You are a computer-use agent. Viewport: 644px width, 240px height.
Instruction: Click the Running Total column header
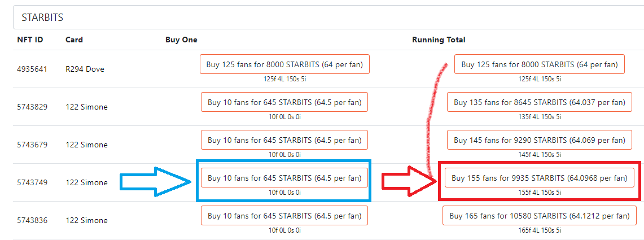(x=439, y=40)
